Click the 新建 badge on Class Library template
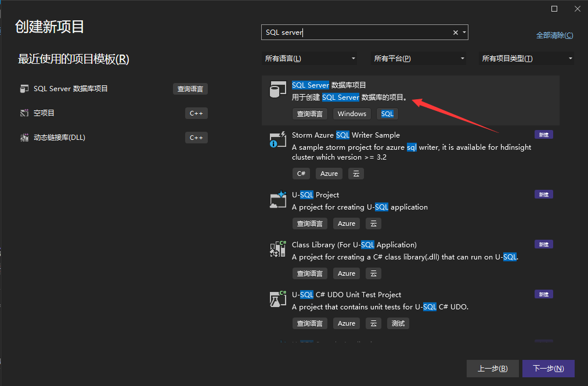The image size is (588, 386). 544,244
